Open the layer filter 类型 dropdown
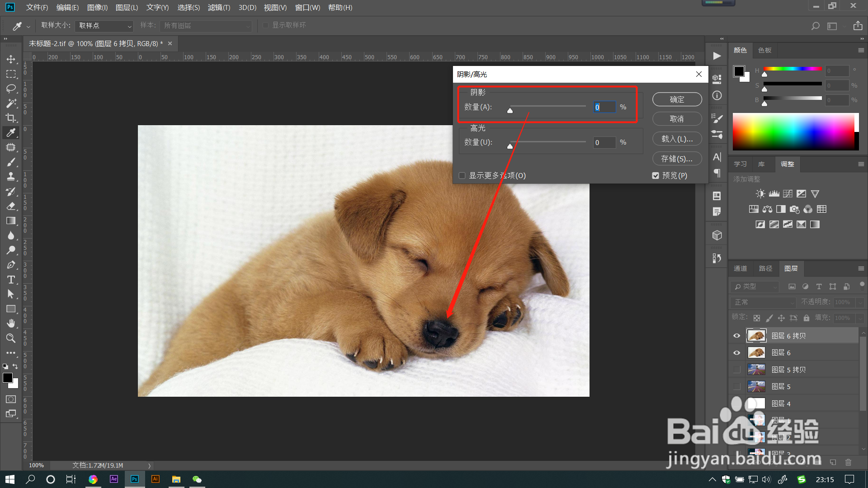Screen dimensions: 868x488 (x=755, y=286)
